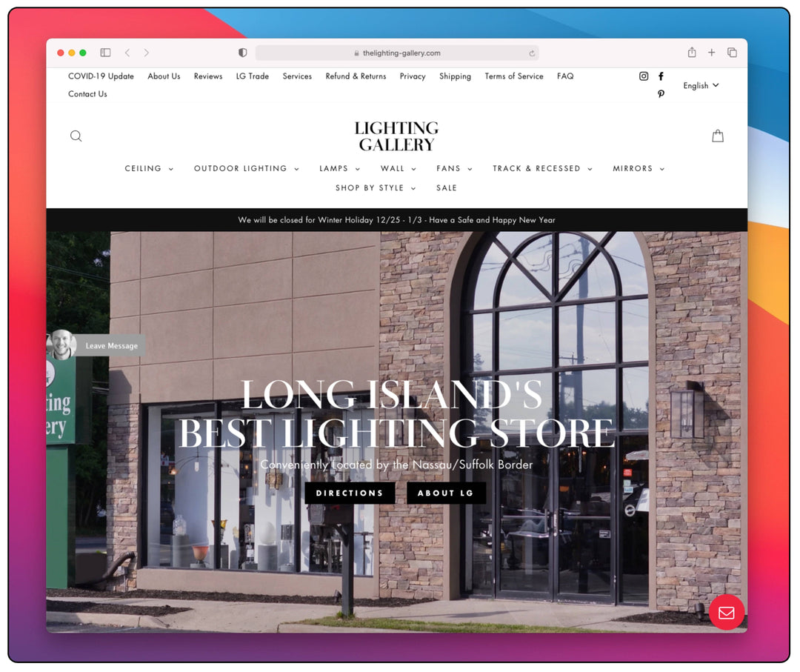The height and width of the screenshot is (672, 800).
Task: Toggle the Safari sidebar icon
Action: [105, 53]
